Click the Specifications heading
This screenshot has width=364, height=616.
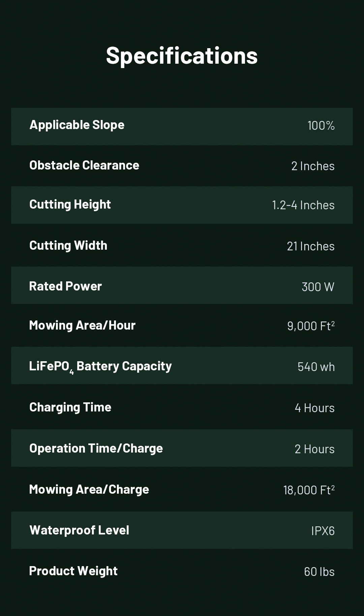pos(182,56)
